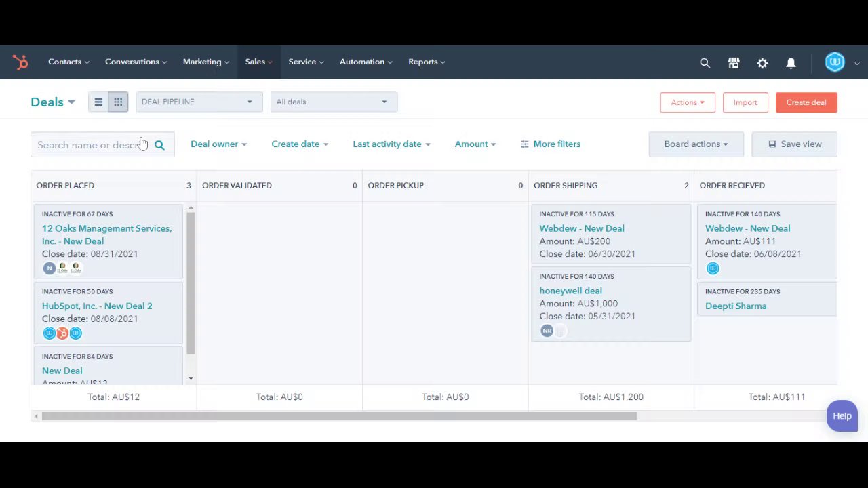Open the Amount filter
Viewport: 868px width, 488px height.
[x=475, y=144]
